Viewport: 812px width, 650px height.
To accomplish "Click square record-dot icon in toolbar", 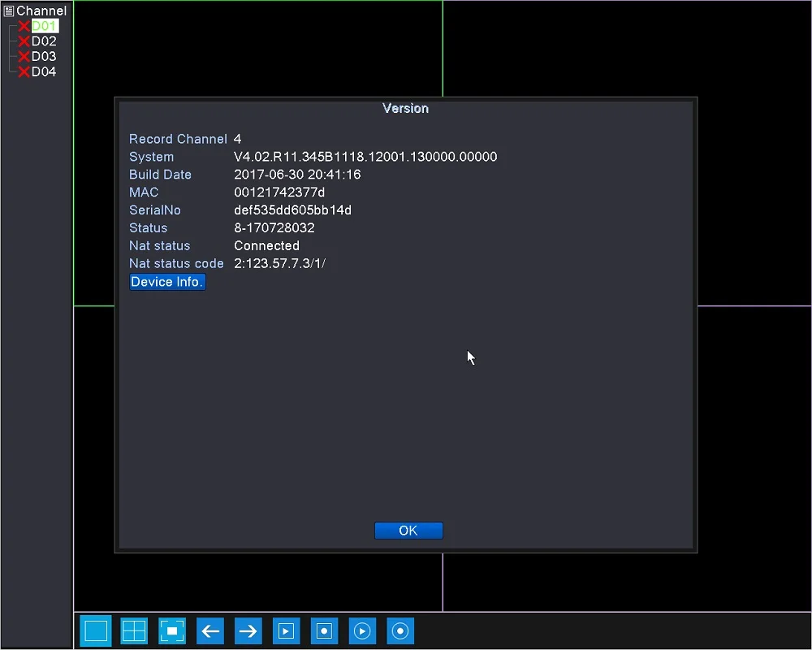I will pos(324,630).
